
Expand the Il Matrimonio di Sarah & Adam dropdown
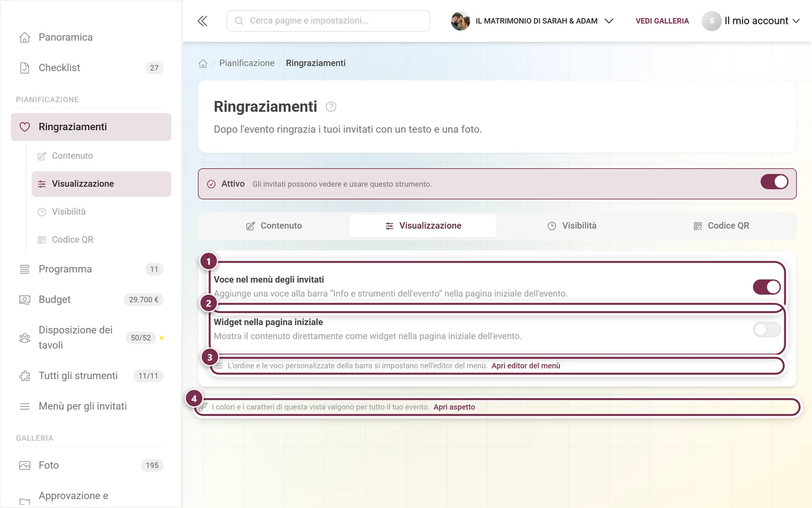532,21
